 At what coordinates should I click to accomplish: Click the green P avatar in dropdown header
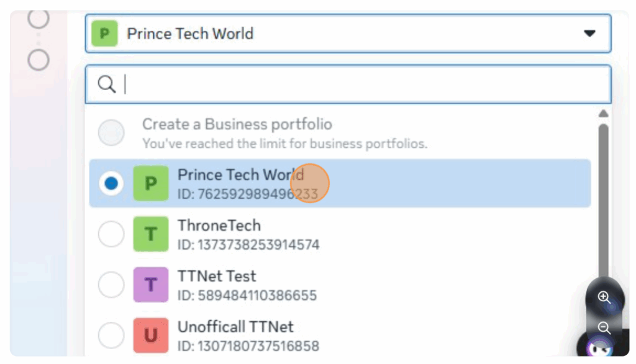click(104, 34)
